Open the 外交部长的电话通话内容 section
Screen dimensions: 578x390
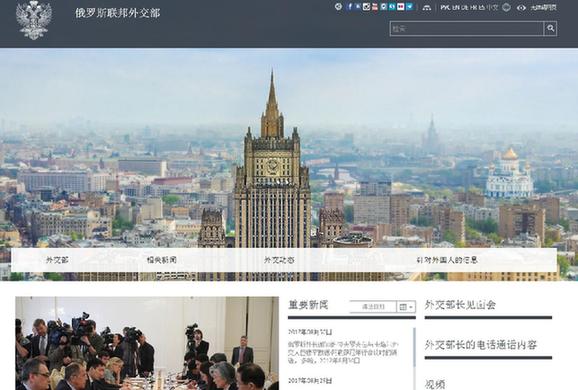pos(481,345)
